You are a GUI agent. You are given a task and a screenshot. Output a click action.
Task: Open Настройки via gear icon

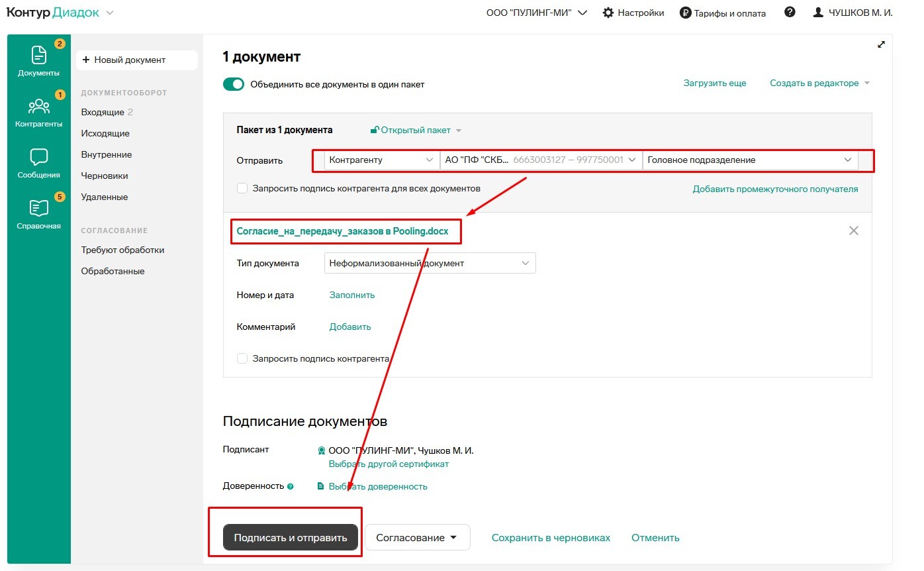(633, 13)
